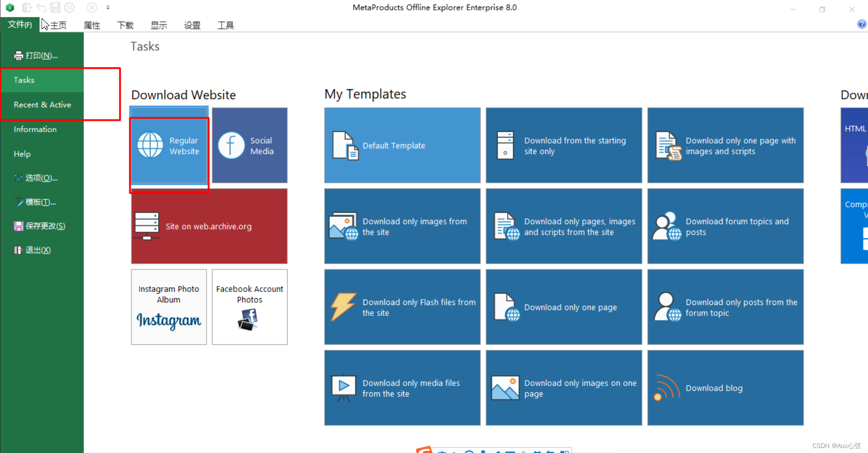
Task: Click the pages, images and scripts icon
Action: click(507, 226)
